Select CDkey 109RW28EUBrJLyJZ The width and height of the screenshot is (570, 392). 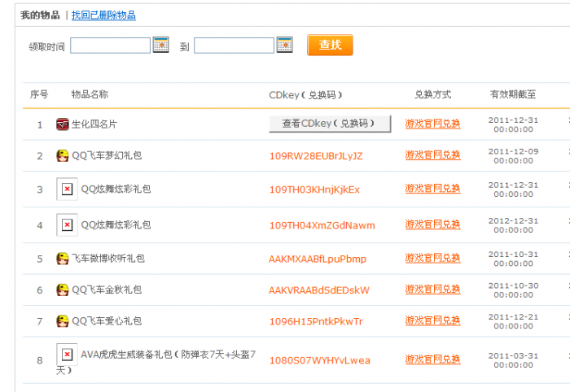(x=316, y=156)
